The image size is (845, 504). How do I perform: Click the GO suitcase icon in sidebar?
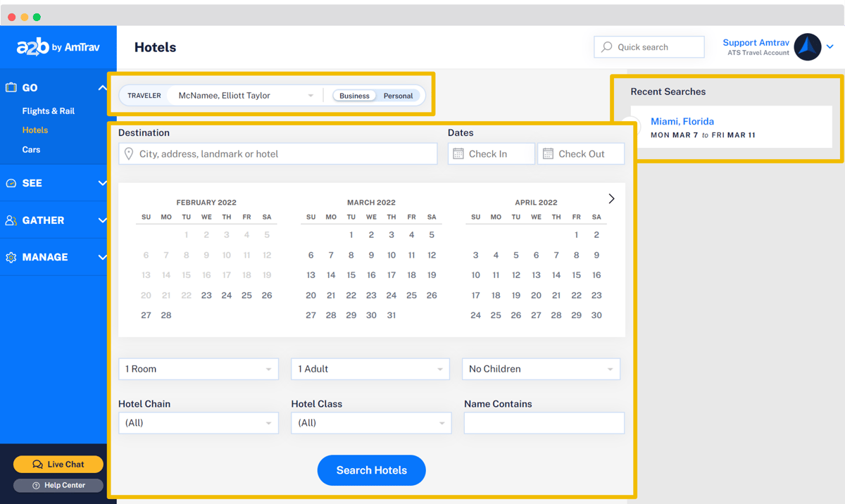tap(11, 88)
